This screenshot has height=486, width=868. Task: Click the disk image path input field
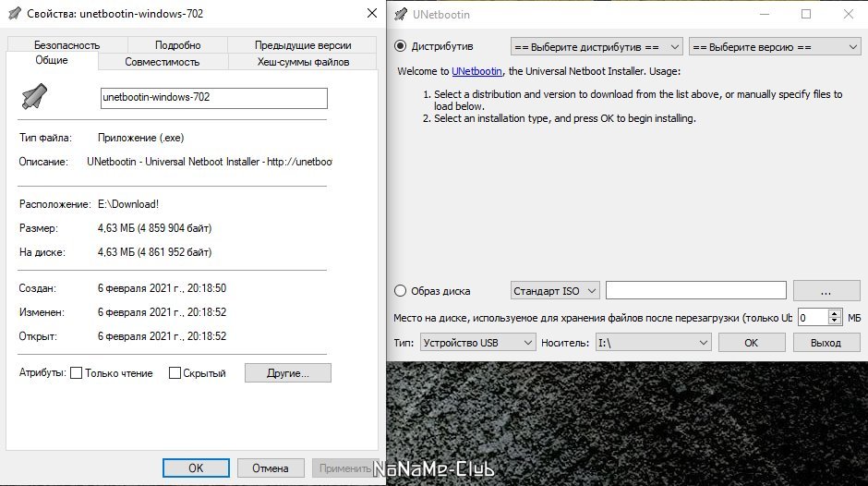point(696,290)
